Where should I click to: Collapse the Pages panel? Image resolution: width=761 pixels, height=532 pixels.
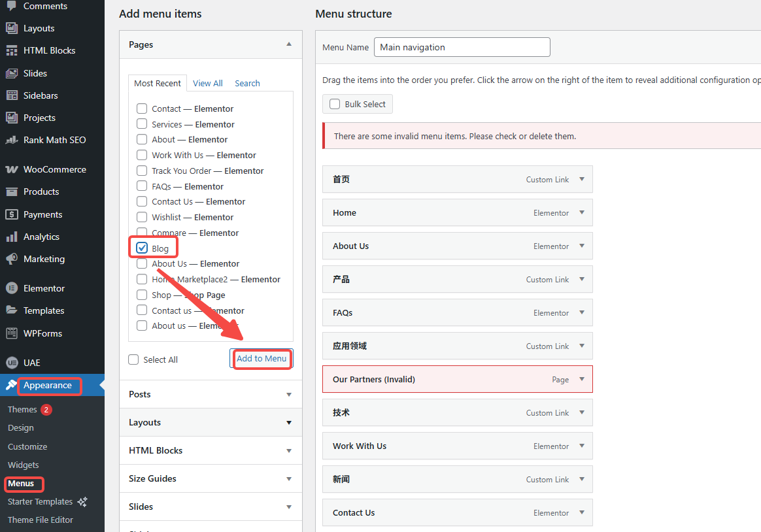[x=288, y=44]
